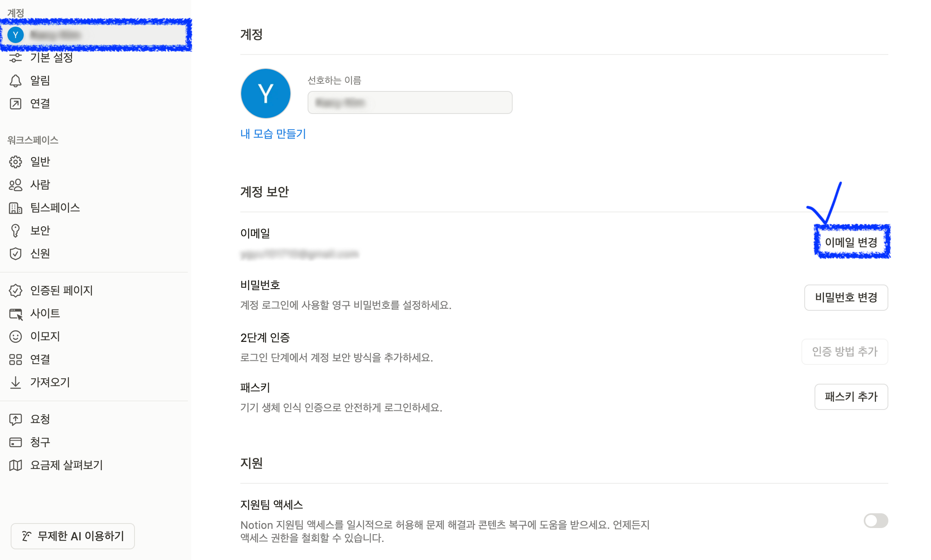Open the 내 모습 만들기 link
Screen dimensions: 931x560
[273, 134]
